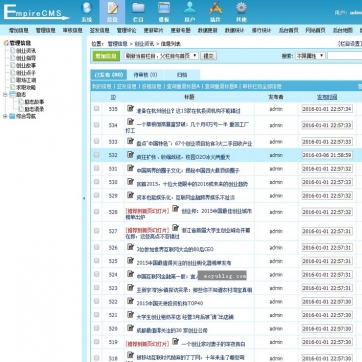Select 创业故事 in the left tree
Image resolution: width=362 pixels, height=362 pixels.
(x=26, y=65)
